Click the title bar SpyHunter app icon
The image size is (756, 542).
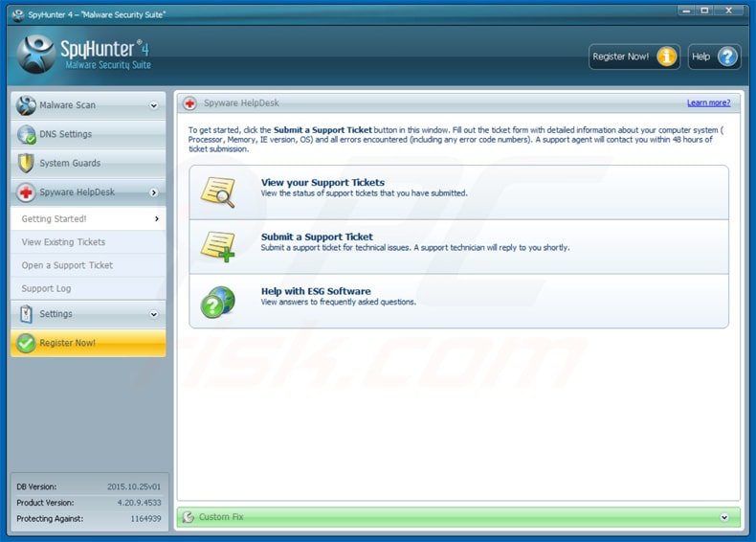(18, 15)
